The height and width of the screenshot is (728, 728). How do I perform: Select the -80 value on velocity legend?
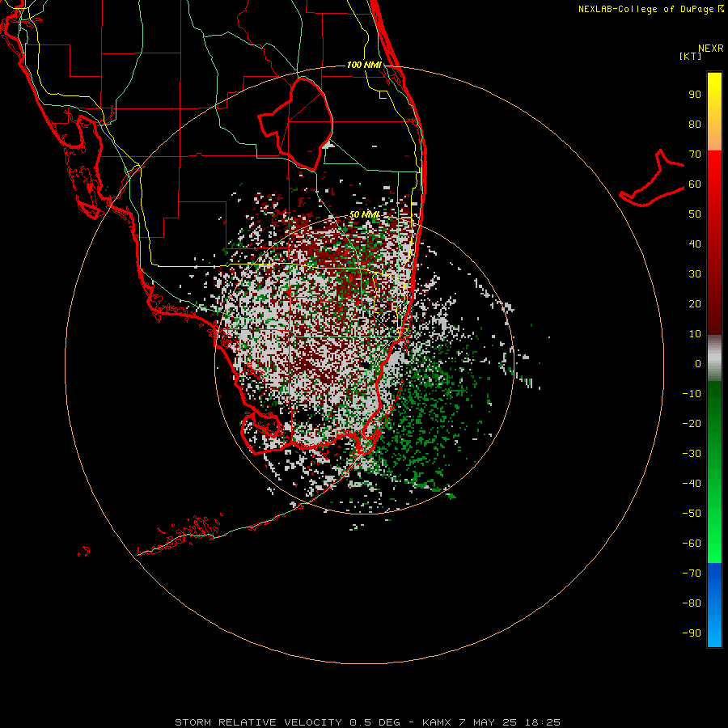point(692,603)
